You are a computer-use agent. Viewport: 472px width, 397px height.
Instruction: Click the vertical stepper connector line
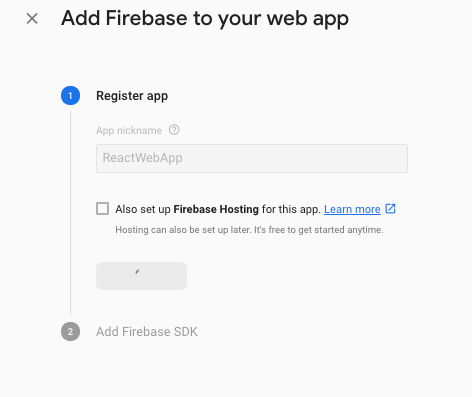pyautogui.click(x=70, y=213)
